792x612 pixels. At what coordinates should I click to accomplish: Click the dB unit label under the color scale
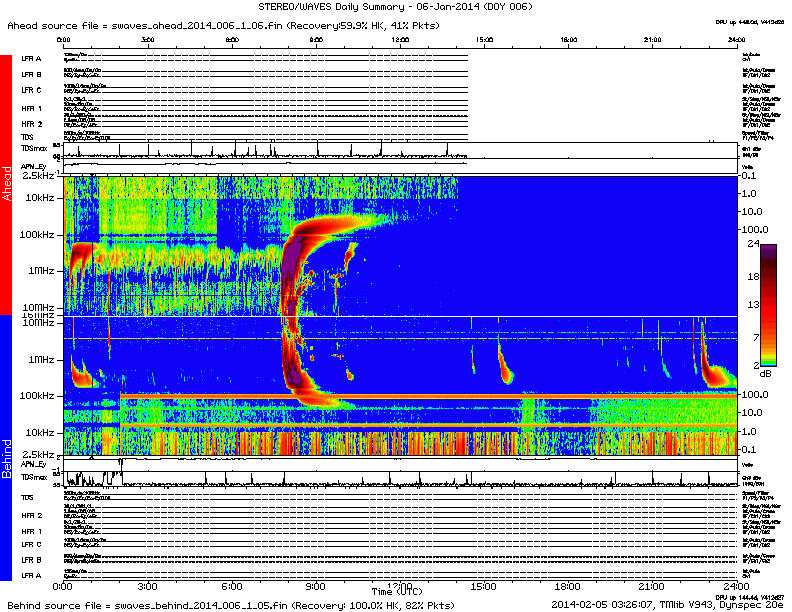coord(765,373)
